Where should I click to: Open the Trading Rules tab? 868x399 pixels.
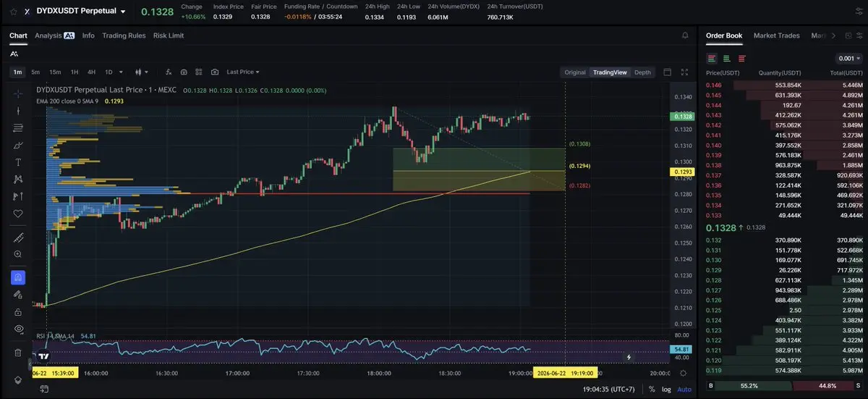[124, 35]
